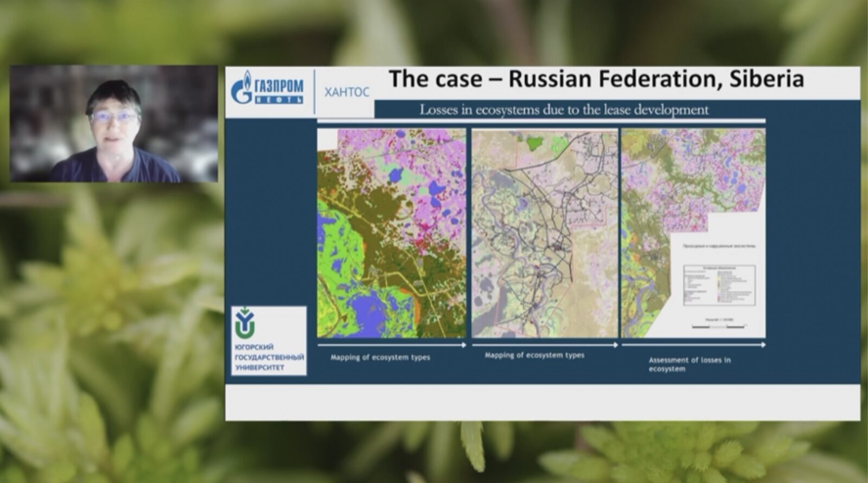This screenshot has width=868, height=483.
Task: Select the speaker's webcam video thumbnail
Action: 114,124
